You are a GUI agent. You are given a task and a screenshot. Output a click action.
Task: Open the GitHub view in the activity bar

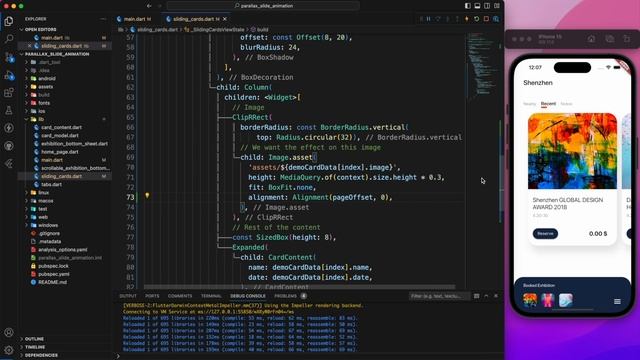(9, 146)
